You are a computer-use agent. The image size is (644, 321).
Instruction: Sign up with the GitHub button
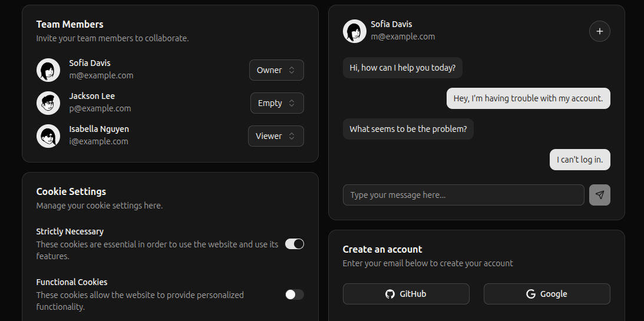(x=406, y=294)
